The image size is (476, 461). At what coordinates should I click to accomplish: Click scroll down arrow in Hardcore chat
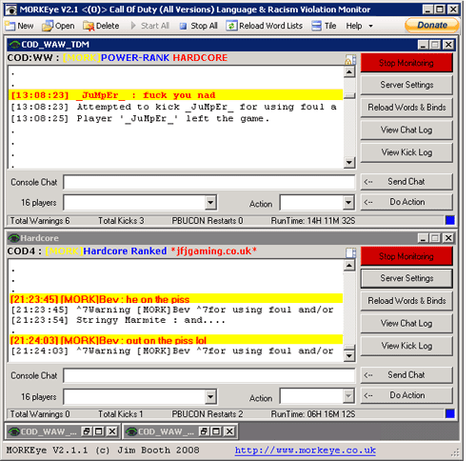click(349, 356)
